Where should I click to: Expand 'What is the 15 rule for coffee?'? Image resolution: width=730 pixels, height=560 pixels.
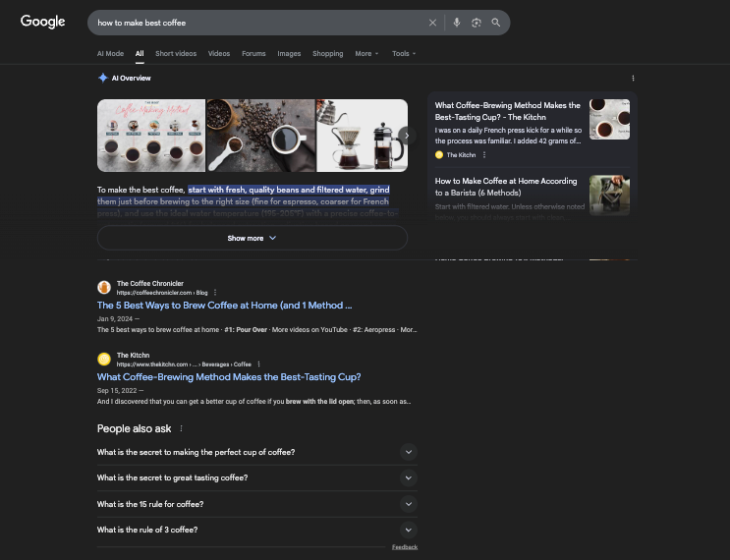tap(409, 504)
